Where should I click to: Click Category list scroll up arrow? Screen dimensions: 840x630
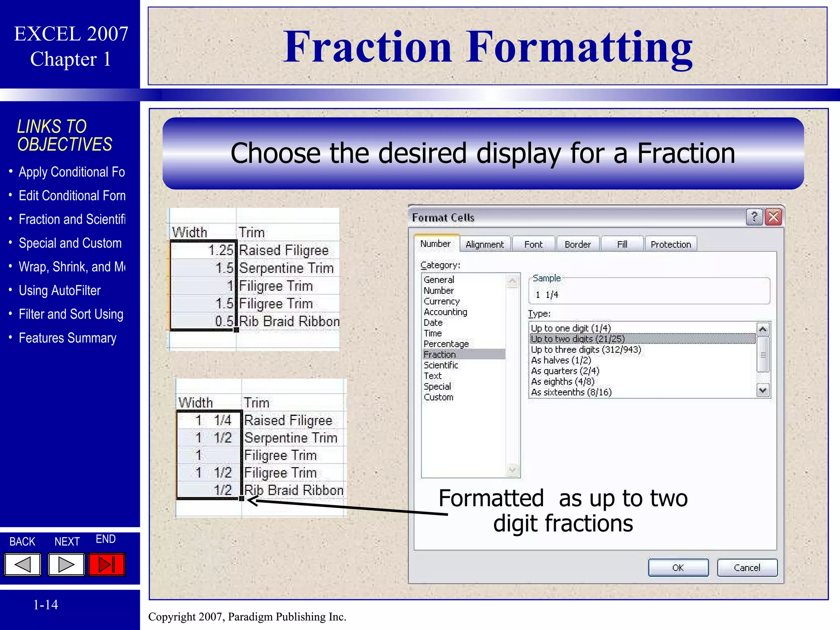pyautogui.click(x=512, y=281)
